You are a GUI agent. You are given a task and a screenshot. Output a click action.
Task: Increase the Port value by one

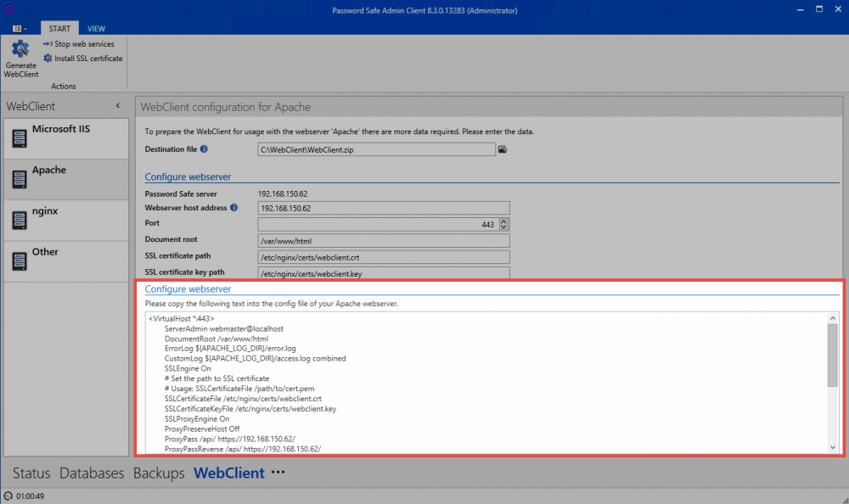503,221
